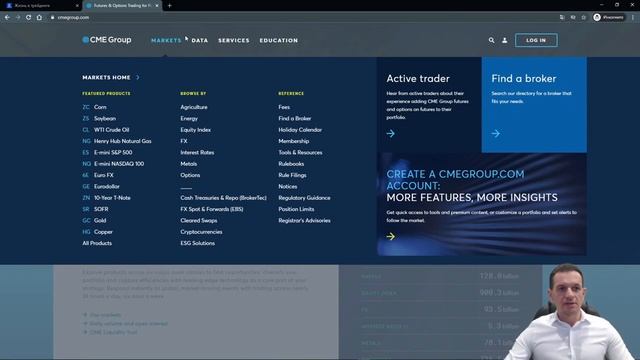The width and height of the screenshot is (640, 360).
Task: Browse by Equity Index
Action: [x=196, y=130]
